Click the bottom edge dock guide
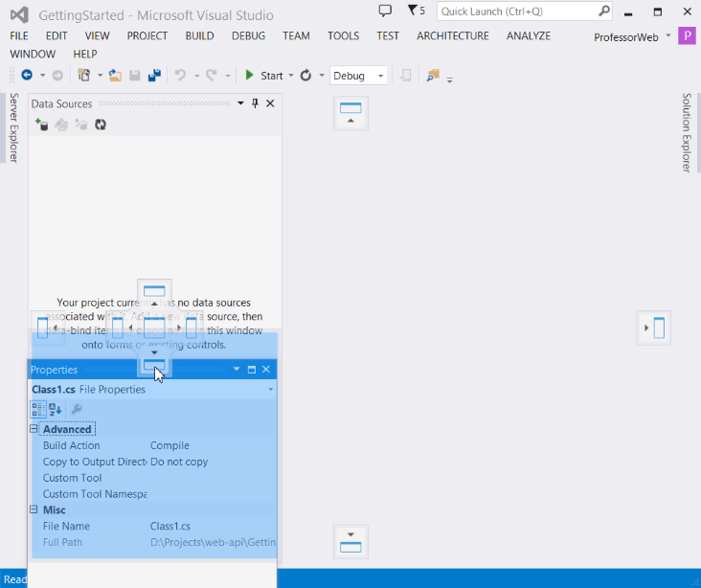The height and width of the screenshot is (588, 701). point(350,541)
